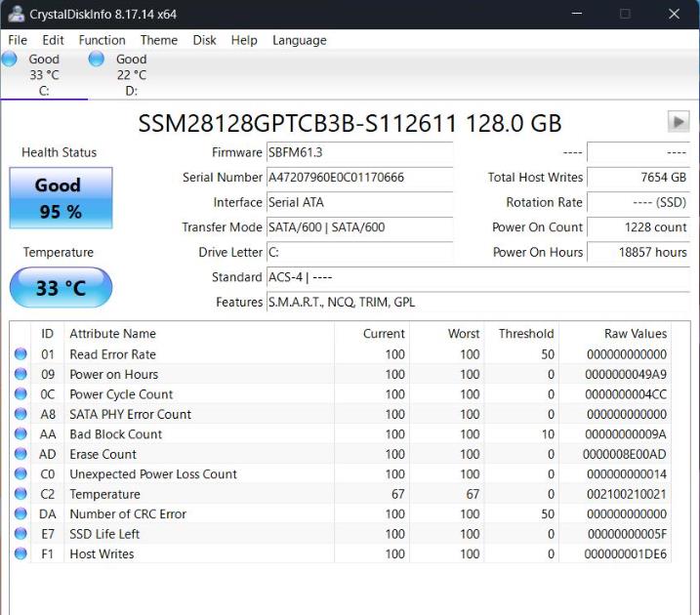Select the Read Error Rate attribute name

[113, 354]
